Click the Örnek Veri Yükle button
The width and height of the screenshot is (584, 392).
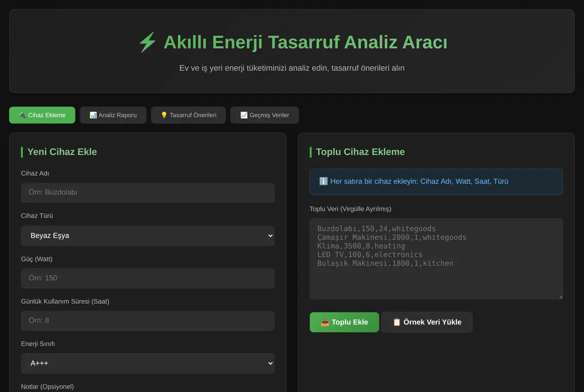click(427, 322)
